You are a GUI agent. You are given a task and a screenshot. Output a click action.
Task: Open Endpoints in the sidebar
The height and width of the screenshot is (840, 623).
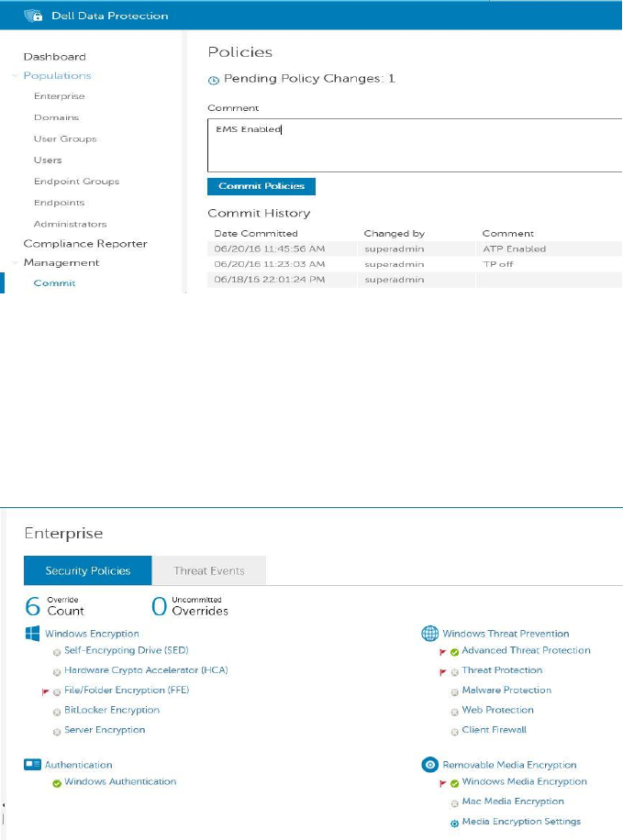click(x=59, y=203)
